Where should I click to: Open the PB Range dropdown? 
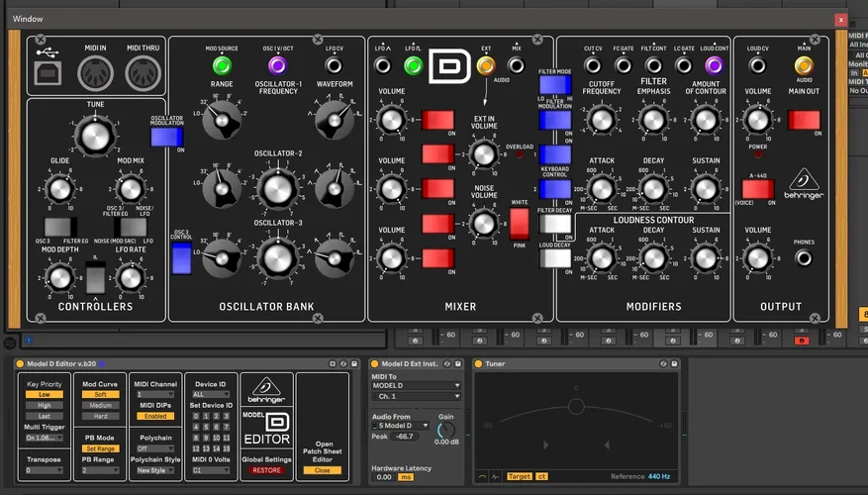[x=100, y=470]
